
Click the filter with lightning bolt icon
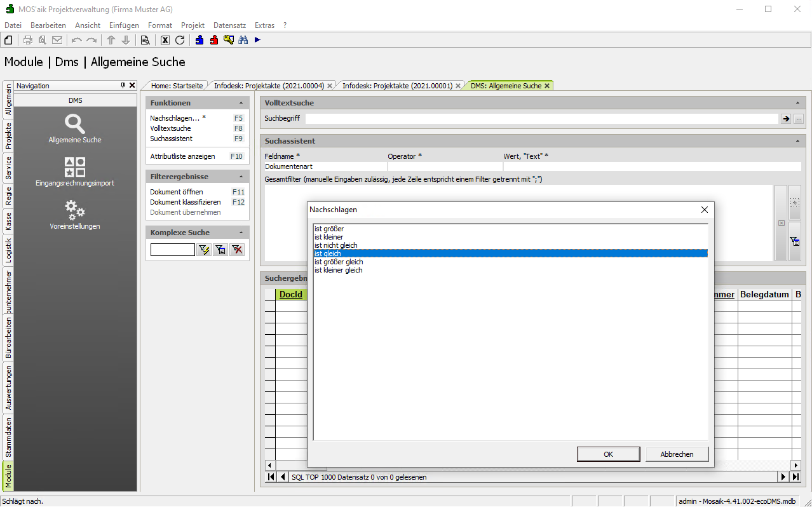204,250
